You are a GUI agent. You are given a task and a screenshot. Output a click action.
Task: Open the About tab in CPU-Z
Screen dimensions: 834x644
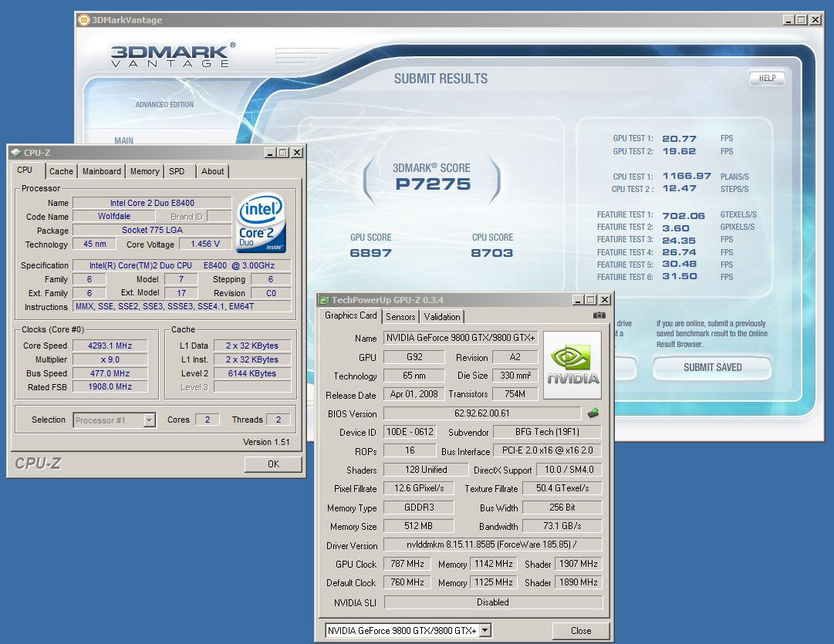coord(212,171)
